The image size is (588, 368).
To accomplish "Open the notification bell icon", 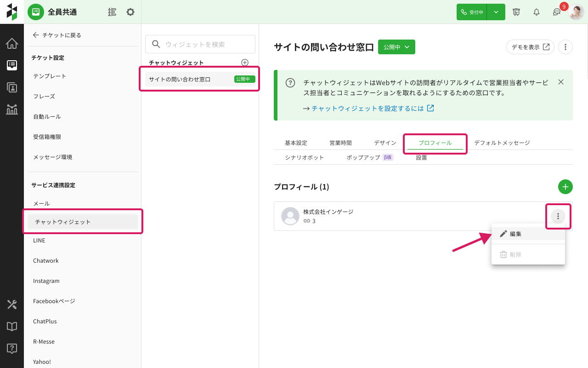I will [x=536, y=12].
